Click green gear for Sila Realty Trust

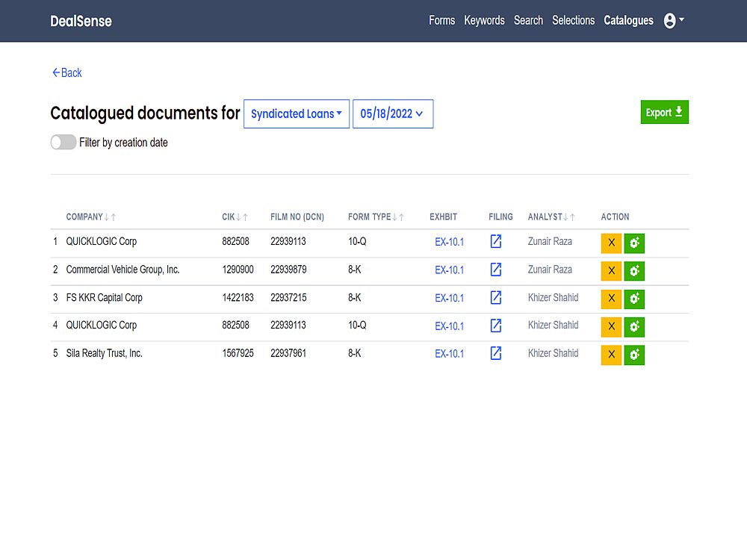click(634, 355)
